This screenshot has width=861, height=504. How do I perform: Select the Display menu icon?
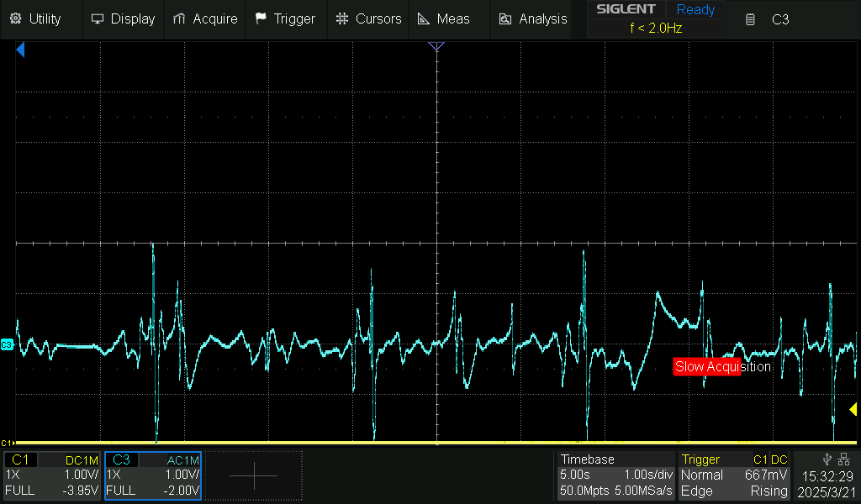click(x=99, y=18)
